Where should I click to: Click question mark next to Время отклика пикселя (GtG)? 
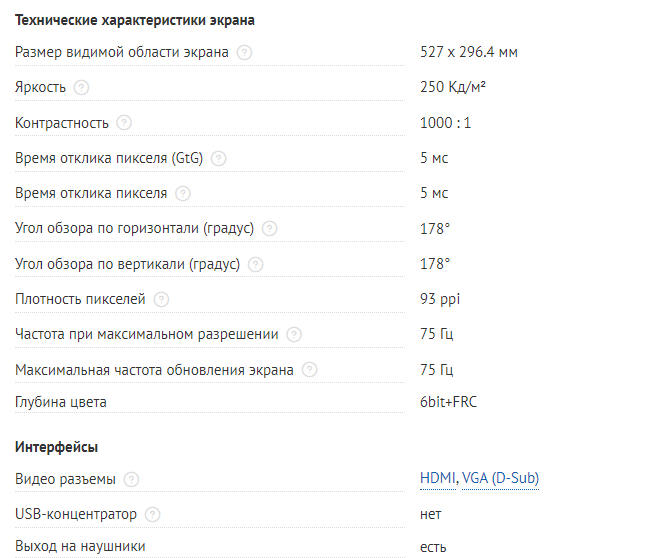(x=219, y=159)
